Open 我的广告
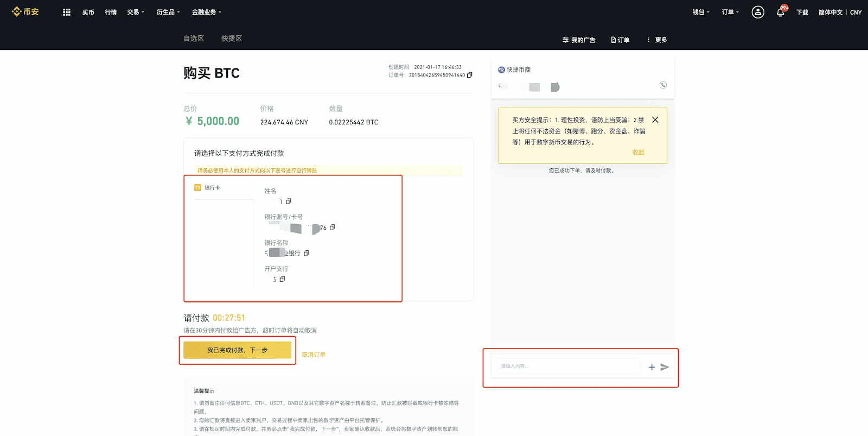Screen dimensions: 868x436 pos(579,40)
